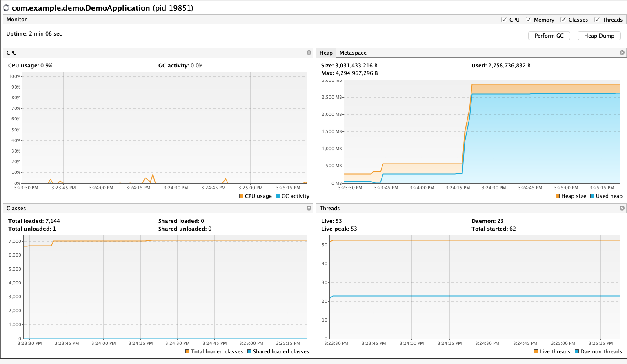Click the Heap size legend swatch
This screenshot has height=364, width=627.
coord(558,196)
